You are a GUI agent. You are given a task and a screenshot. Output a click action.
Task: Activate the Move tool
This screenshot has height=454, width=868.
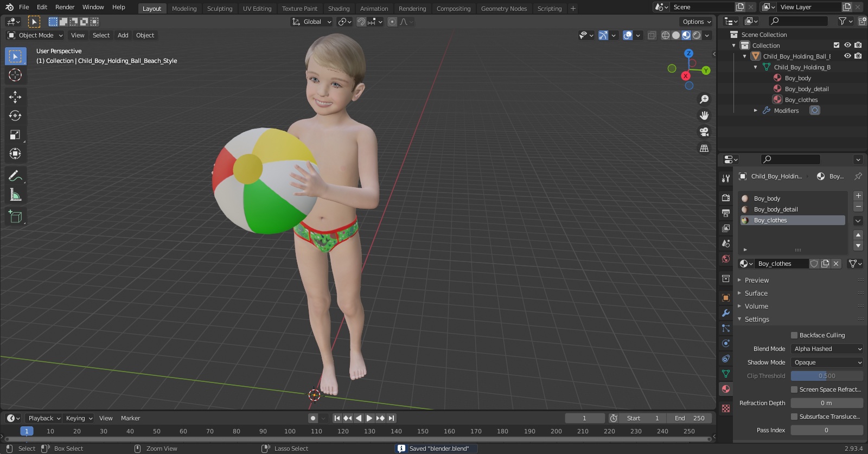pyautogui.click(x=15, y=97)
